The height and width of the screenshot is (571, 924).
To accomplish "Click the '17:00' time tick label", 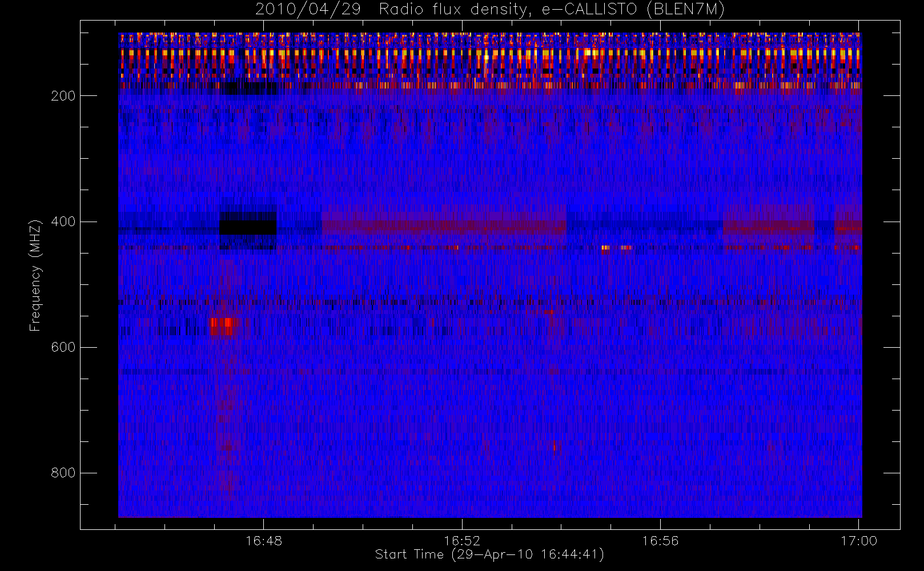I will pos(859,541).
